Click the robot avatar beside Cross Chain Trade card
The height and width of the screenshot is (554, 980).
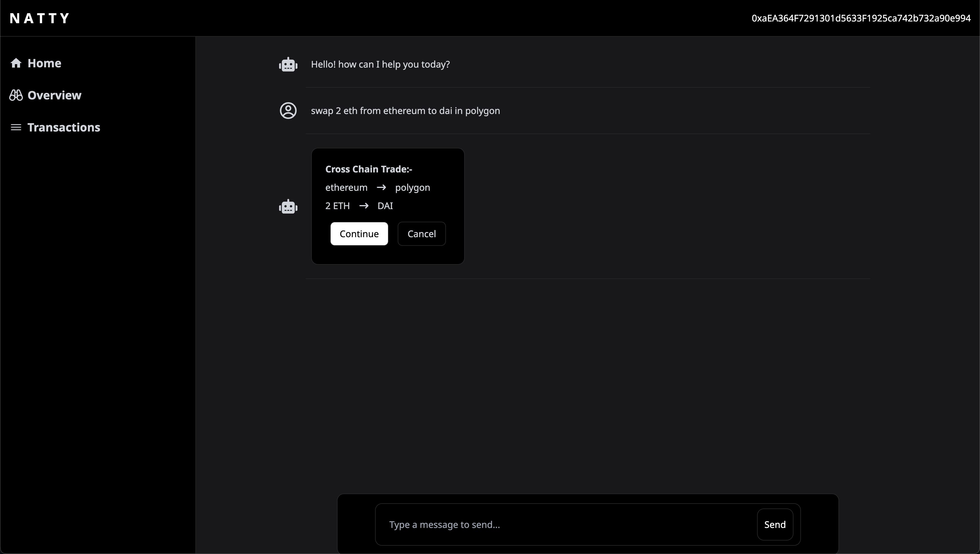(288, 207)
